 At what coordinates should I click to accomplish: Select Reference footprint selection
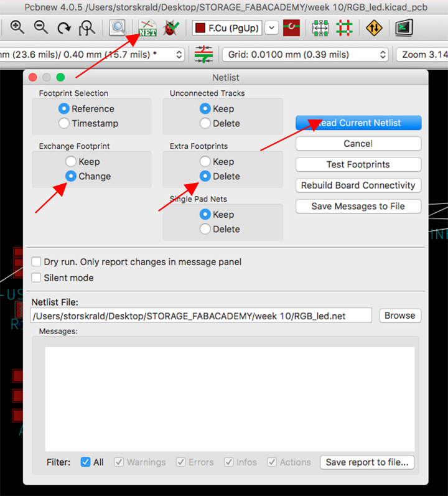[64, 109]
